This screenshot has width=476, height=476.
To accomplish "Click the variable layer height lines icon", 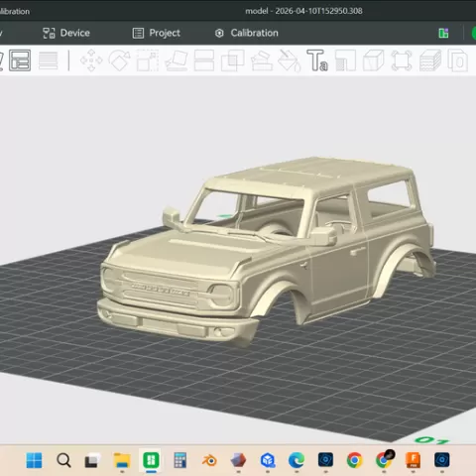I will point(49,60).
